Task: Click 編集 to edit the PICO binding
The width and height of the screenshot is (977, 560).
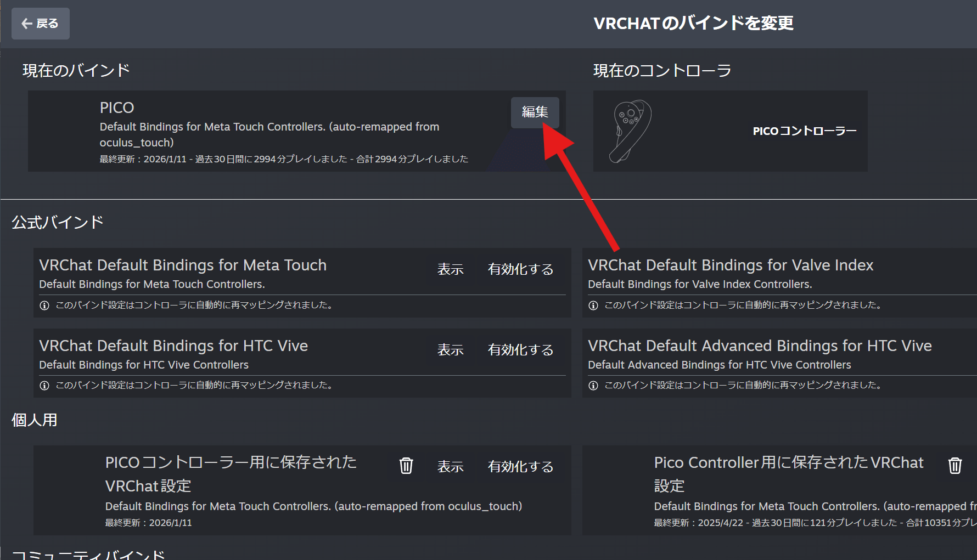Action: (535, 112)
